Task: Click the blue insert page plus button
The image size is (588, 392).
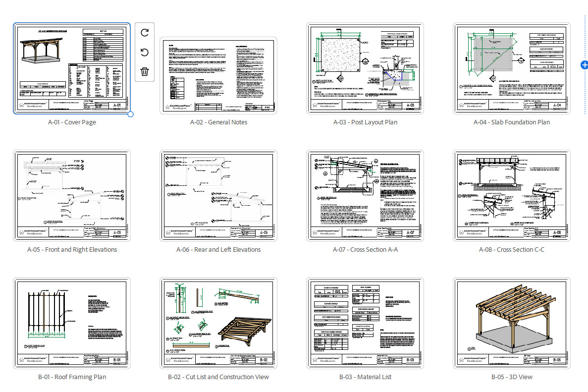Action: pos(584,65)
